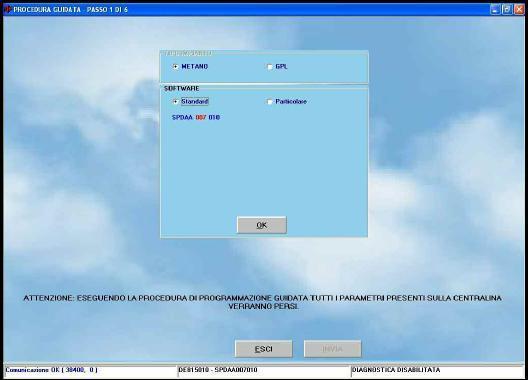Click the fuel type group box header
This screenshot has width=528, height=380.
point(188,53)
